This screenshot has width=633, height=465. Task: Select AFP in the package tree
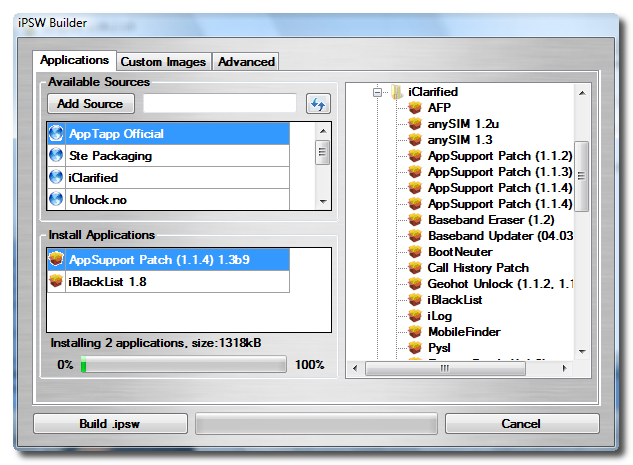pos(440,108)
